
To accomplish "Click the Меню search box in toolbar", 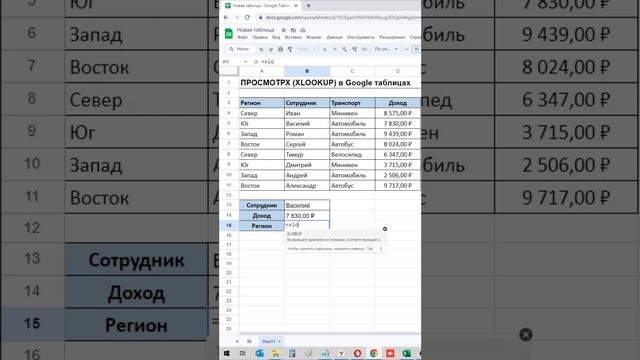I will (x=241, y=49).
